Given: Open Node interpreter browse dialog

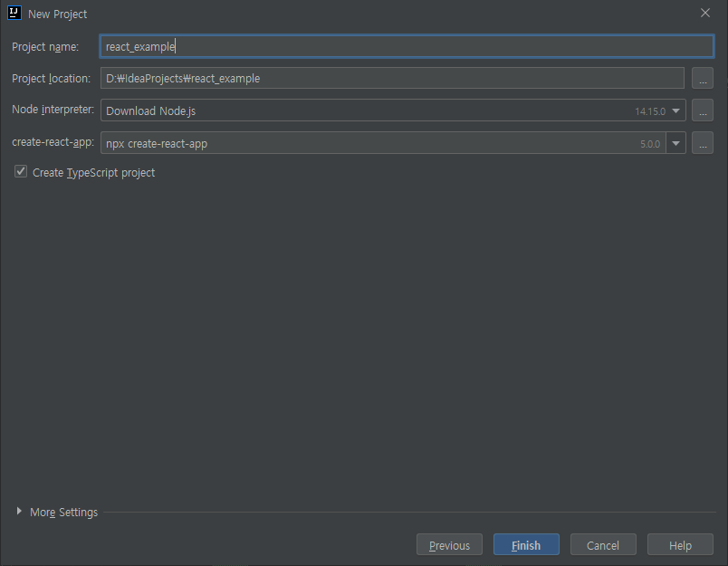Looking at the screenshot, I should click(x=703, y=110).
